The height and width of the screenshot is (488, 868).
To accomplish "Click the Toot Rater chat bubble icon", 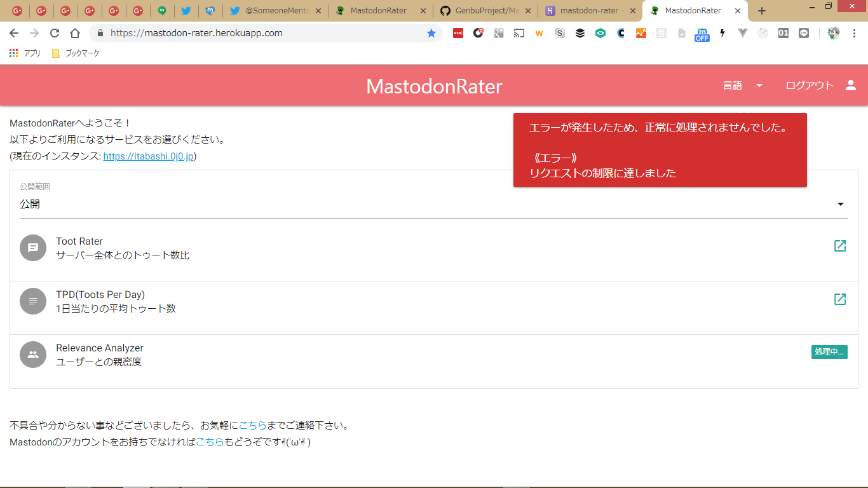I will click(33, 248).
